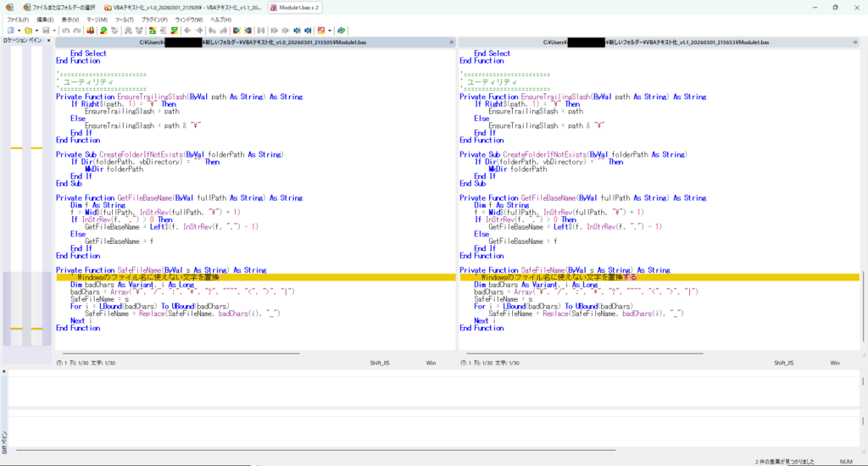Close the Diff ペイン with its x button
868x466 pixels.
(x=4, y=370)
